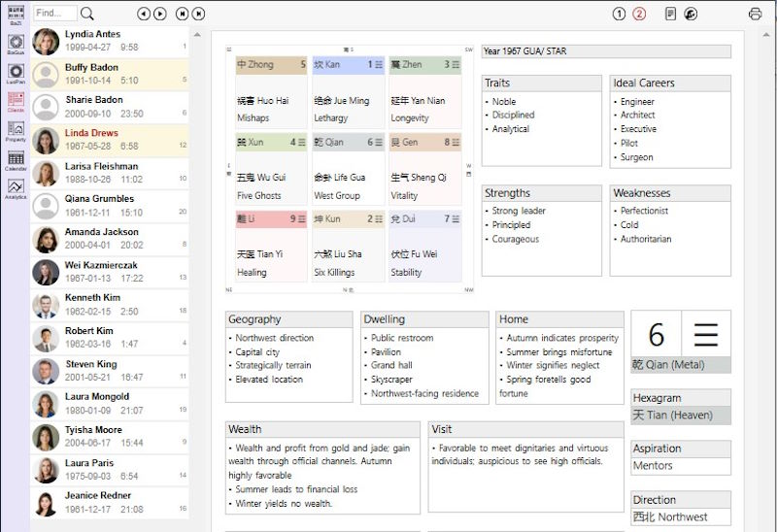Select client Qiana Grumbles
Screen dimensions: 777x532
[x=110, y=206]
